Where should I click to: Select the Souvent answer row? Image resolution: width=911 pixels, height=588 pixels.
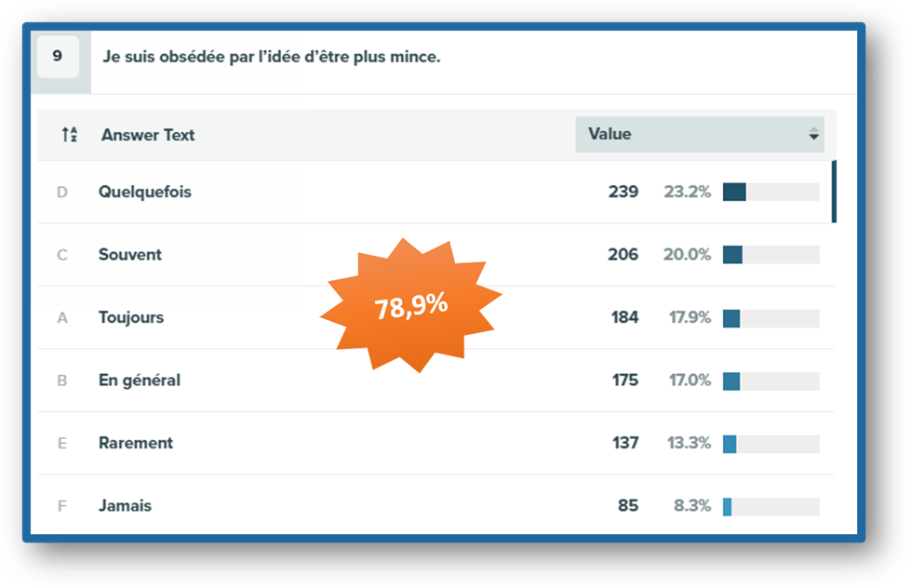(435, 255)
